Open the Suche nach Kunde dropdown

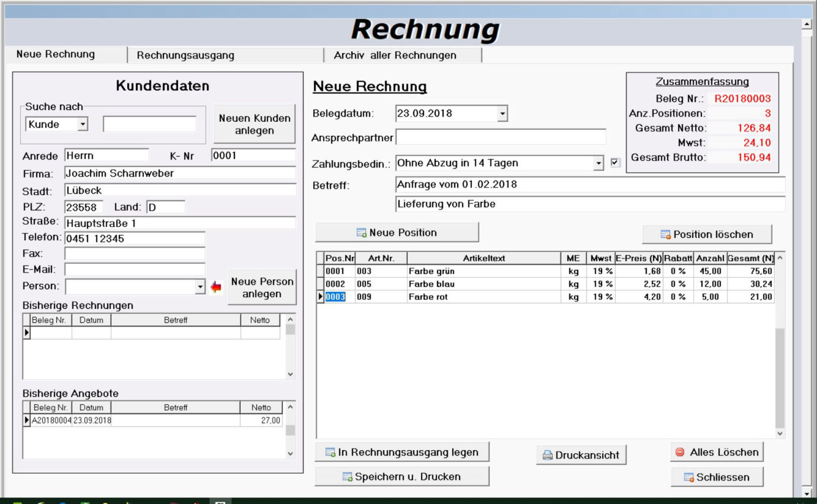point(82,124)
